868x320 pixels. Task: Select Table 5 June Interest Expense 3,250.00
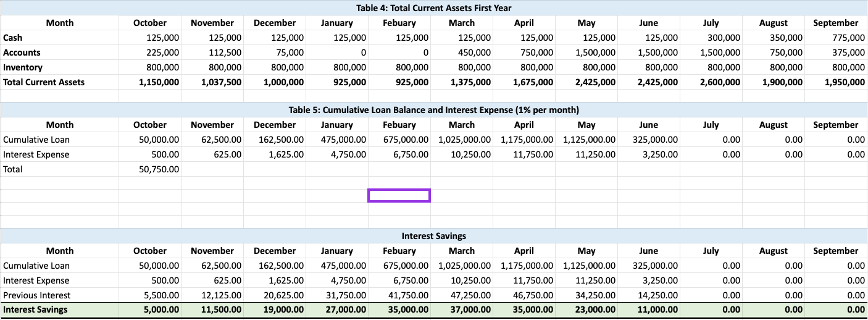click(661, 154)
